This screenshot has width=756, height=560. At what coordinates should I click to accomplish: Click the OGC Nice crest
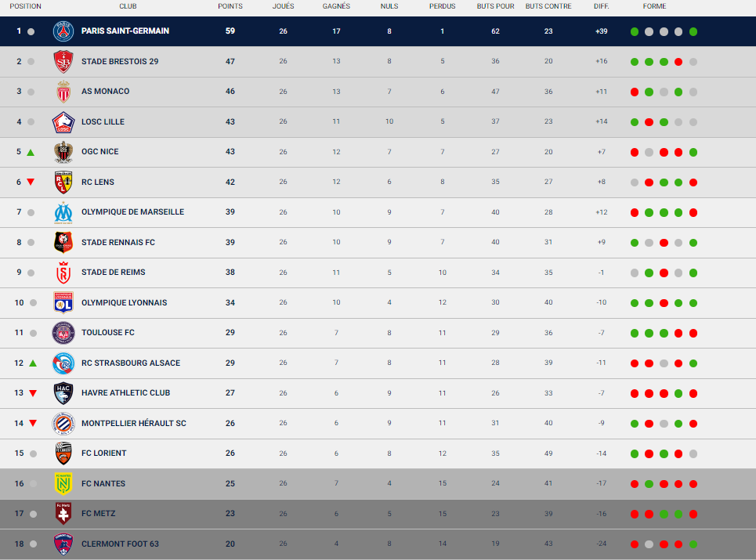tap(63, 152)
